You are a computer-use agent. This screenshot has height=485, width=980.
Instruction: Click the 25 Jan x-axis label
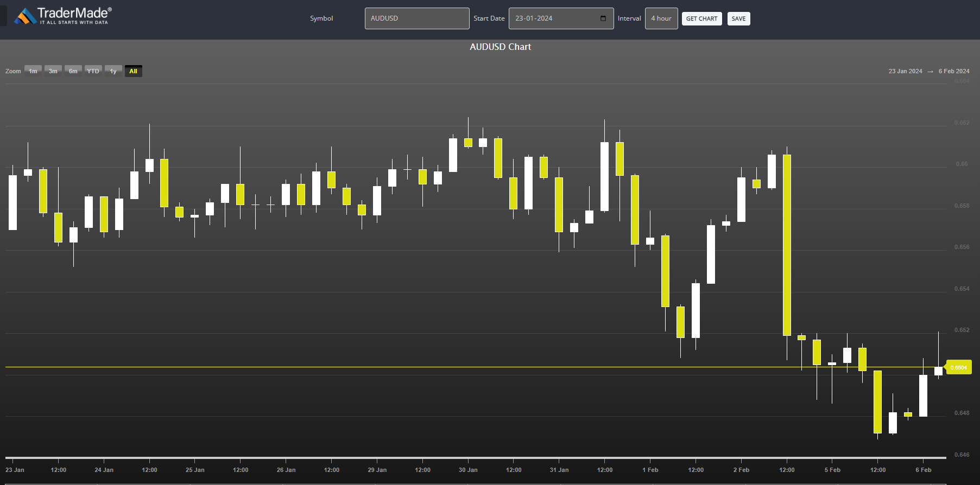[195, 470]
